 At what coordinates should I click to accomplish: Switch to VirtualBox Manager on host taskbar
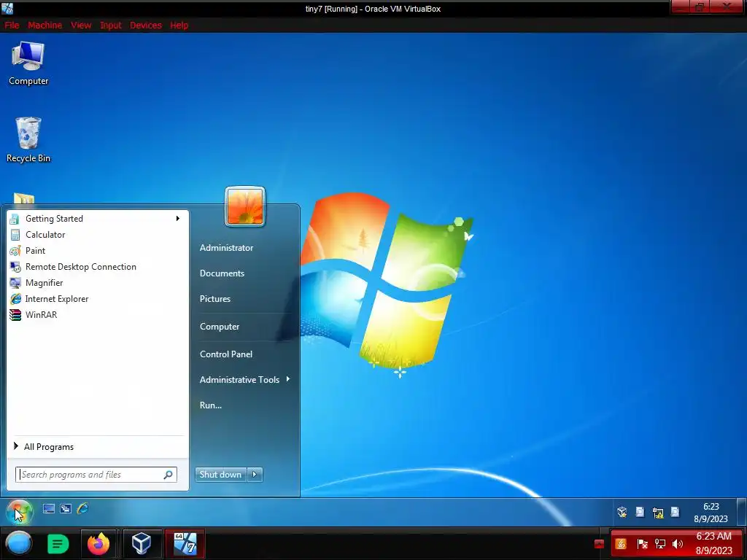click(142, 543)
